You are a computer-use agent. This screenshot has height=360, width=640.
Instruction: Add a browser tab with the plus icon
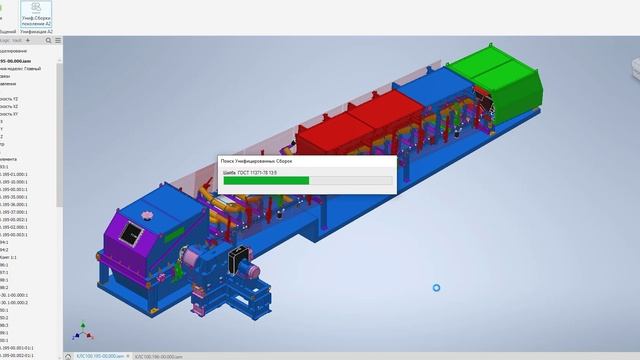pyautogui.click(x=28, y=40)
